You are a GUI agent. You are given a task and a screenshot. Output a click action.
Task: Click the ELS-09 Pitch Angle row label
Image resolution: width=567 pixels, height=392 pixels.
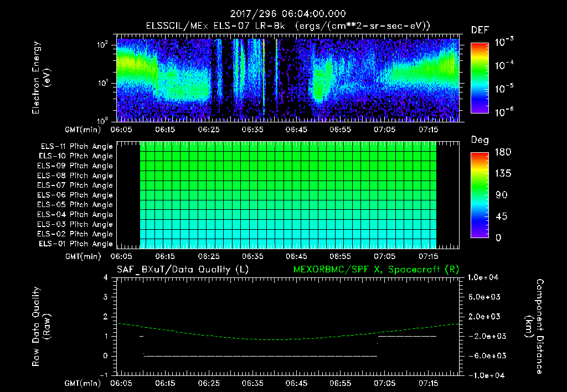(75, 166)
